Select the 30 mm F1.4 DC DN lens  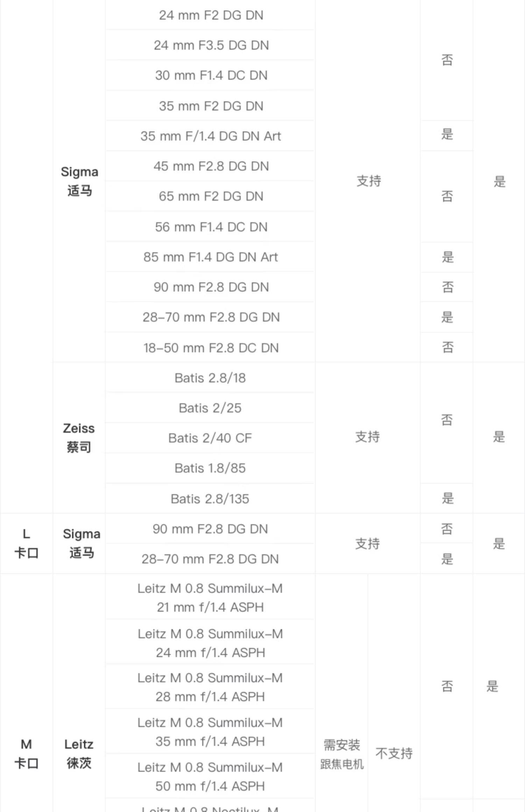click(211, 76)
